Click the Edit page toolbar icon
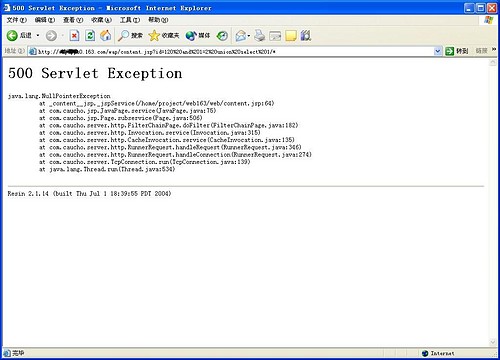This screenshot has height=360, width=500. (275, 35)
